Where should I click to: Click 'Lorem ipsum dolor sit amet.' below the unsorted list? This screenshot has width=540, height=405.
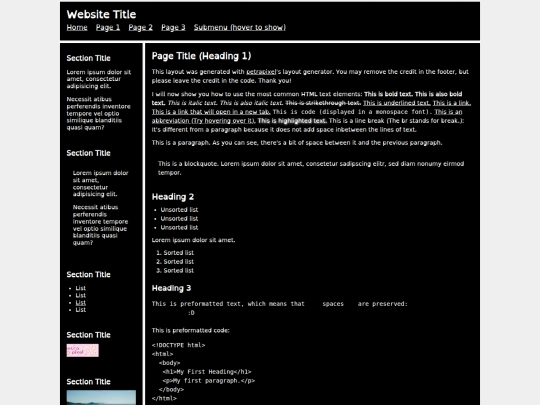[194, 240]
